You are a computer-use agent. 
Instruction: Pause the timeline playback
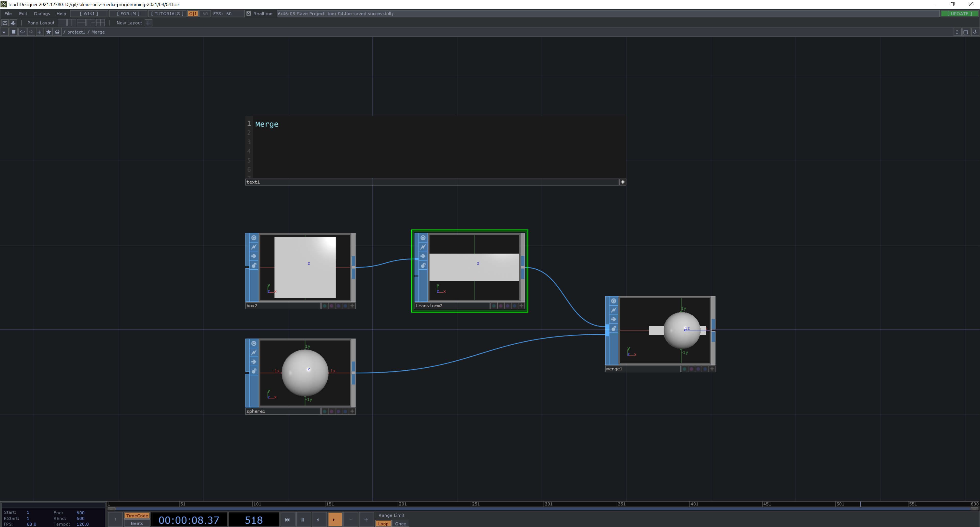(302, 520)
